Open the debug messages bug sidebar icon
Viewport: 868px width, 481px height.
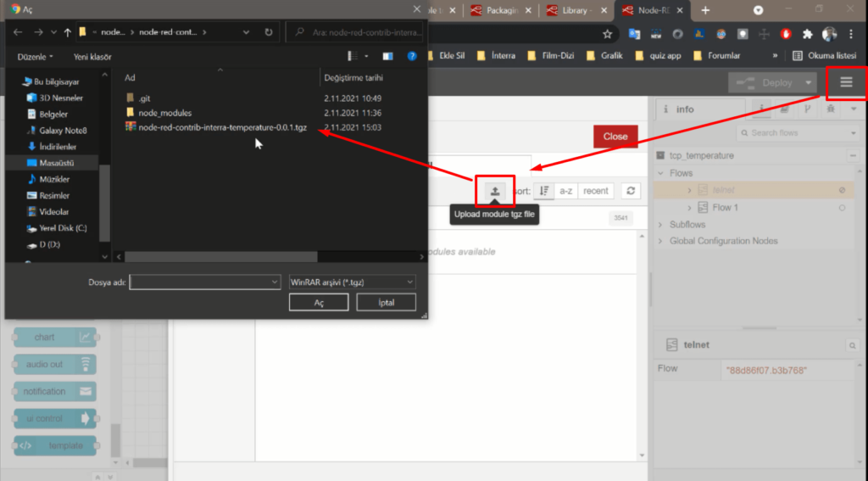point(831,109)
